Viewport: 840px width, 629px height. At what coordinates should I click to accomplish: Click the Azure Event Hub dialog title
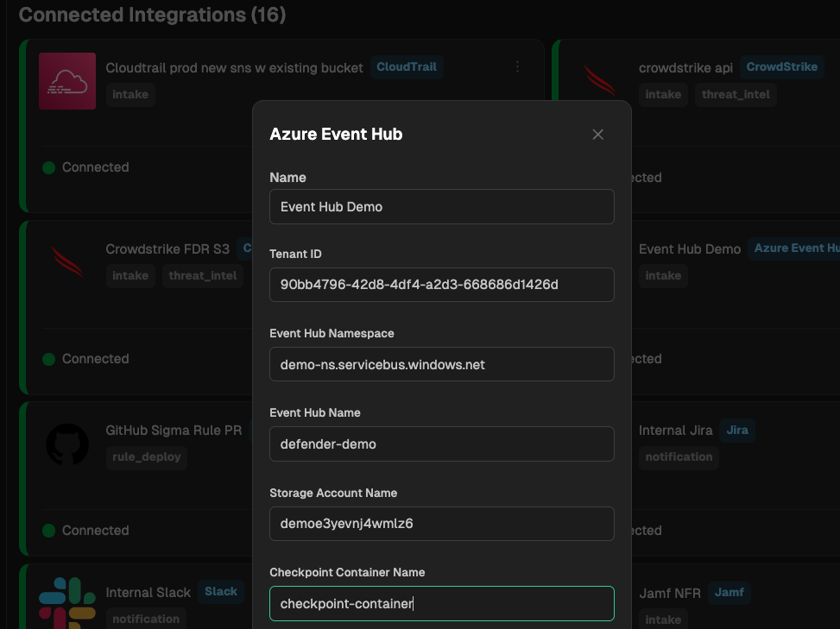tap(336, 134)
